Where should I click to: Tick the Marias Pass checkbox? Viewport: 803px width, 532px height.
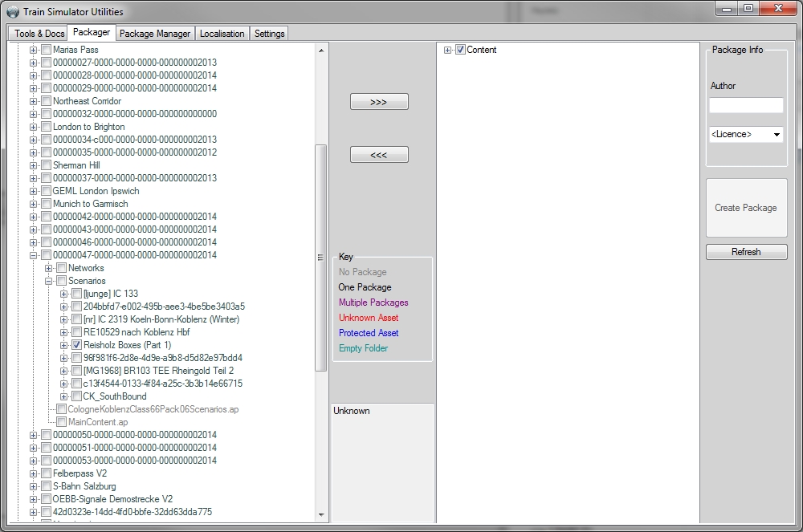point(46,50)
